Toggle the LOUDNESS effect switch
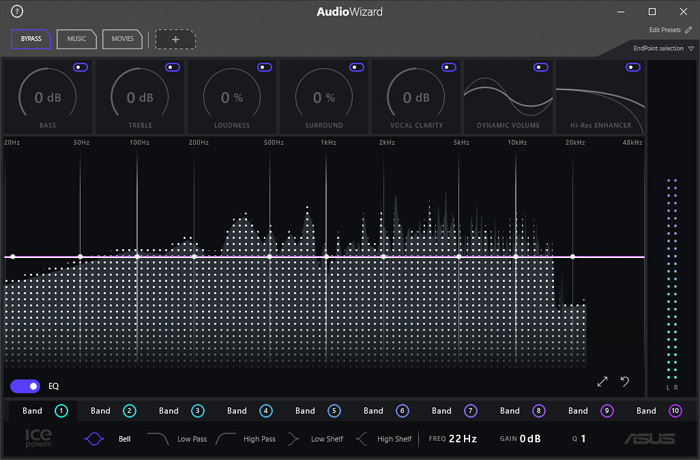The width and height of the screenshot is (700, 460). tap(265, 67)
